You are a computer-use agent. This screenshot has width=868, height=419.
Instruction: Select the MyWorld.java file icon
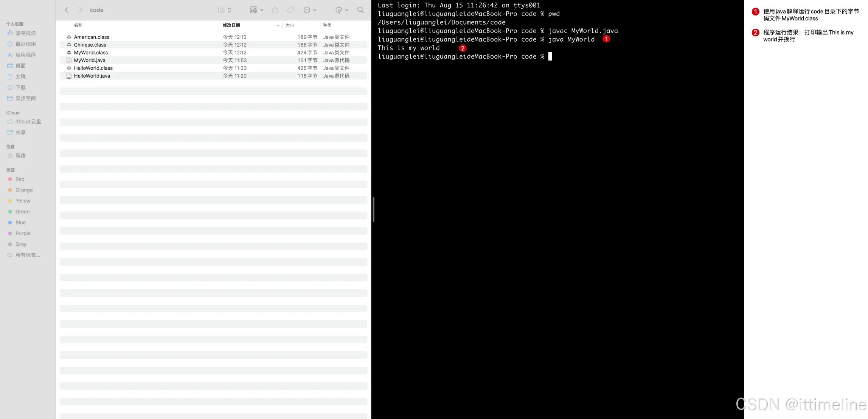pyautogui.click(x=69, y=60)
